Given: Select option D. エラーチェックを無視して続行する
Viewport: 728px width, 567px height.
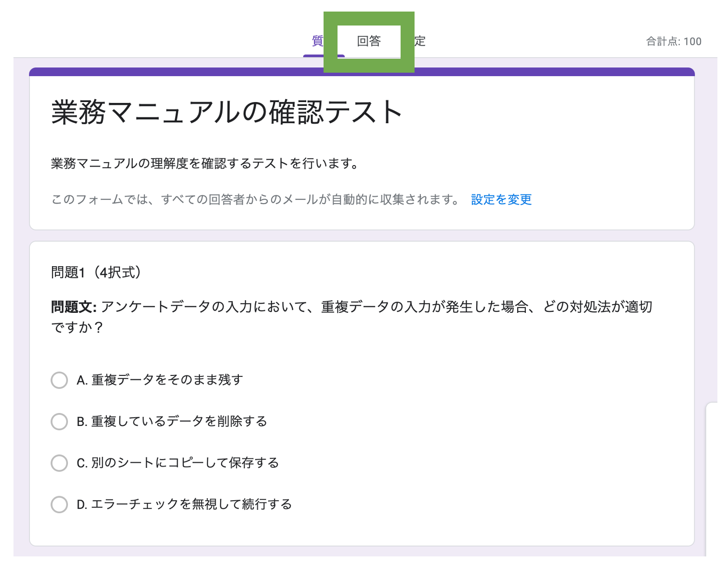Looking at the screenshot, I should click(59, 504).
